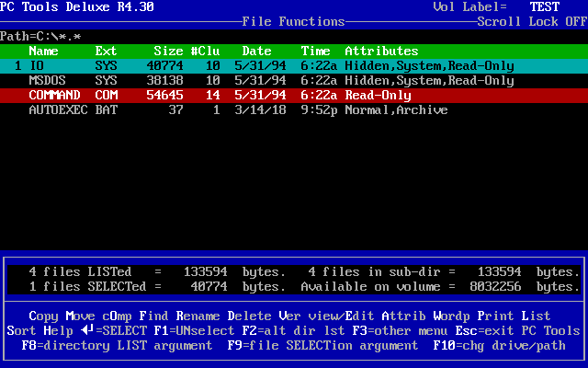Click Normal,Archive attributes of AUTOEXEC
This screenshot has height=368, width=588.
coord(396,109)
